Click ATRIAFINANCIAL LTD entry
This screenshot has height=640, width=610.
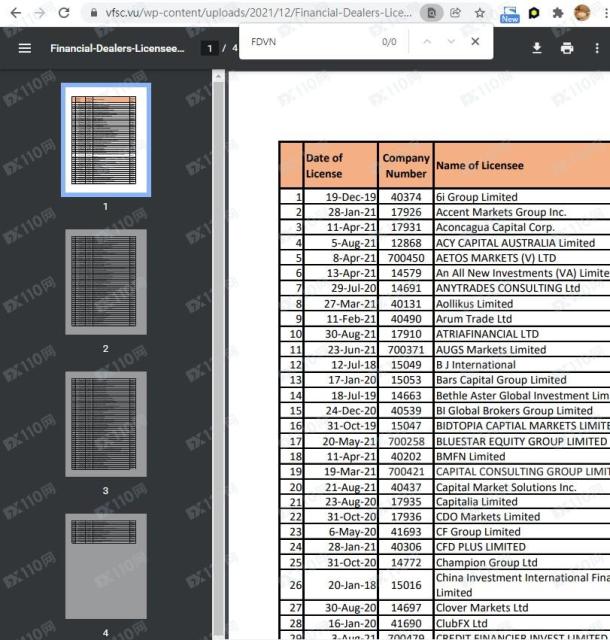point(488,334)
